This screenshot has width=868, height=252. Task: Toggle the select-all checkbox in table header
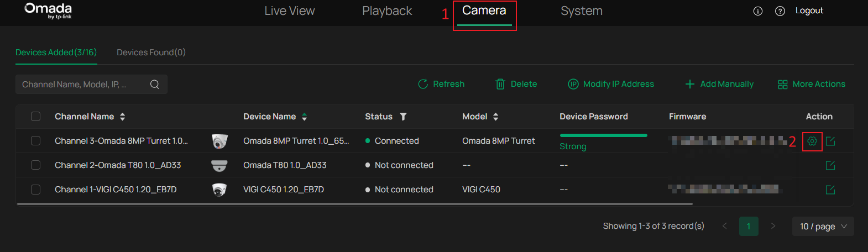tap(36, 117)
